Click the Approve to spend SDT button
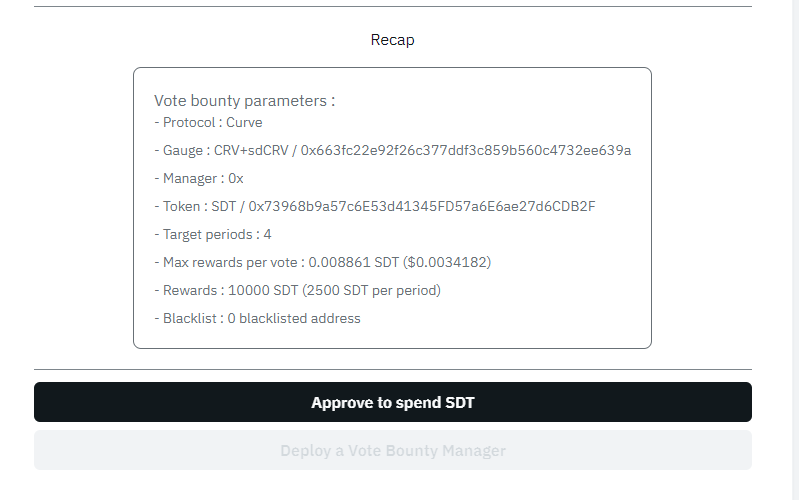This screenshot has height=500, width=799. coord(392,403)
